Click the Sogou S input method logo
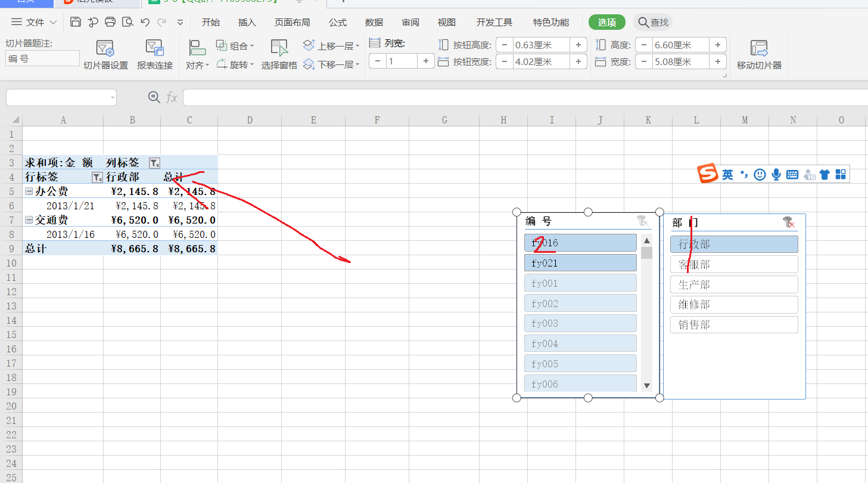The image size is (868, 483). (708, 174)
